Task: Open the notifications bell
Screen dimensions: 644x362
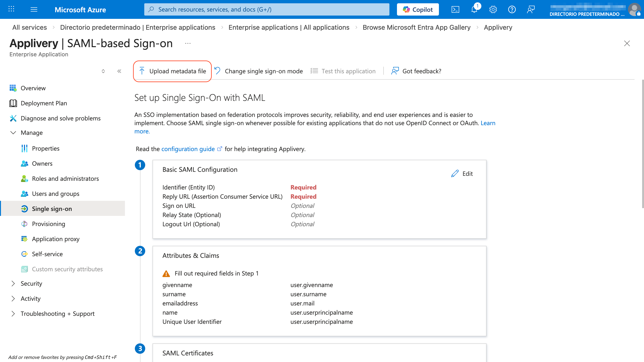Action: tap(474, 9)
